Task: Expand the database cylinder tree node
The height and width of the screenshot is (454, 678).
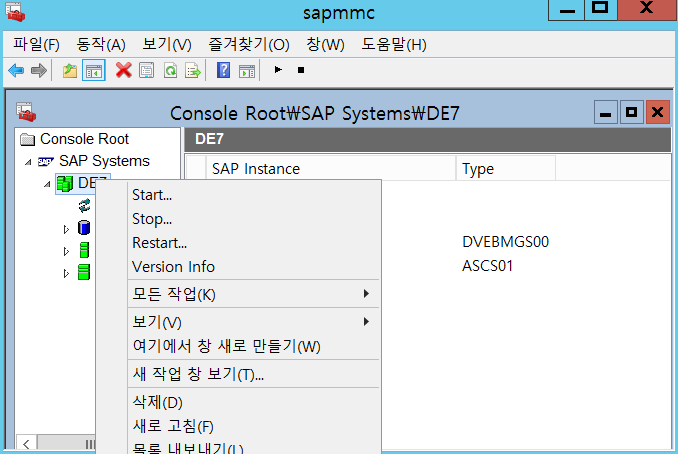Action: coord(66,229)
